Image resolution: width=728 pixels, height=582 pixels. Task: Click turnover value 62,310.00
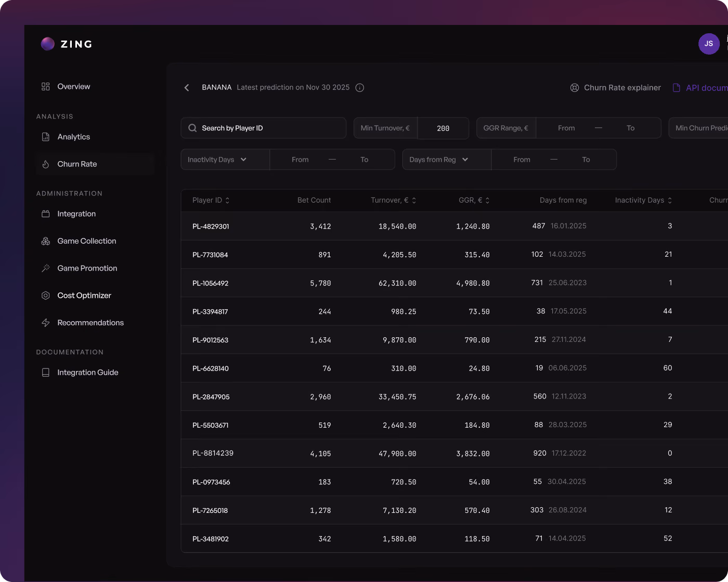(x=398, y=283)
